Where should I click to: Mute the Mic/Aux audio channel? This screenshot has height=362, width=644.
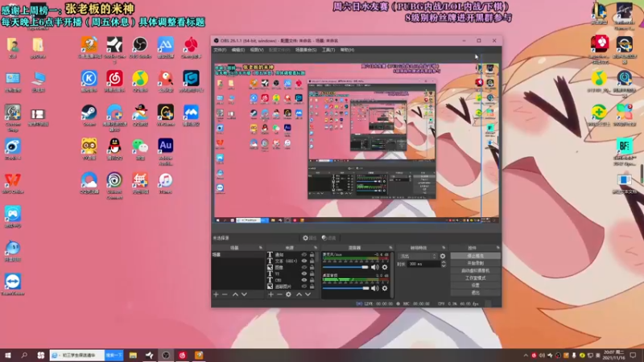click(375, 267)
